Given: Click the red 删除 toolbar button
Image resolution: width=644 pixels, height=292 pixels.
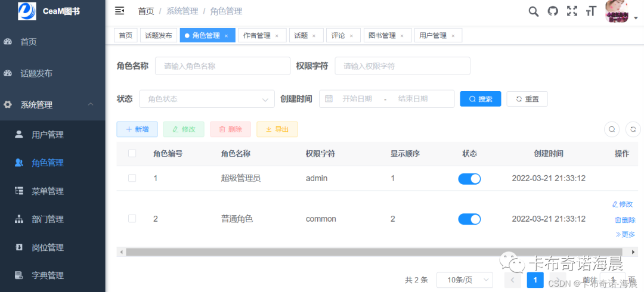Looking at the screenshot, I should [230, 129].
